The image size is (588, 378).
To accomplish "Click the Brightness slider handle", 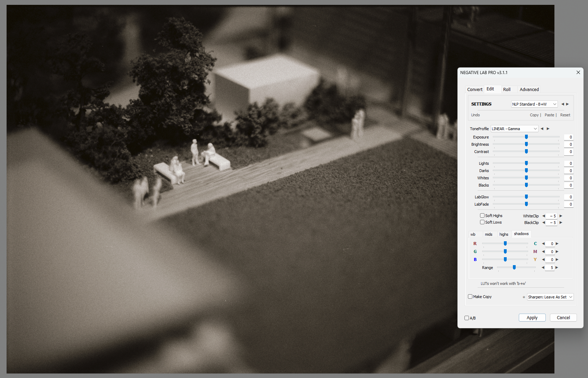I will [x=526, y=144].
